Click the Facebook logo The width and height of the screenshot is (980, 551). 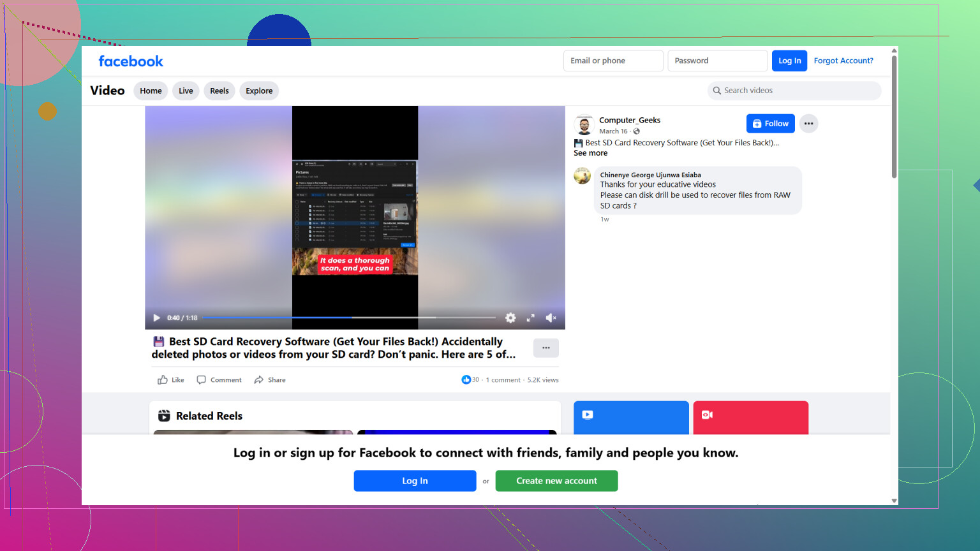coord(131,61)
